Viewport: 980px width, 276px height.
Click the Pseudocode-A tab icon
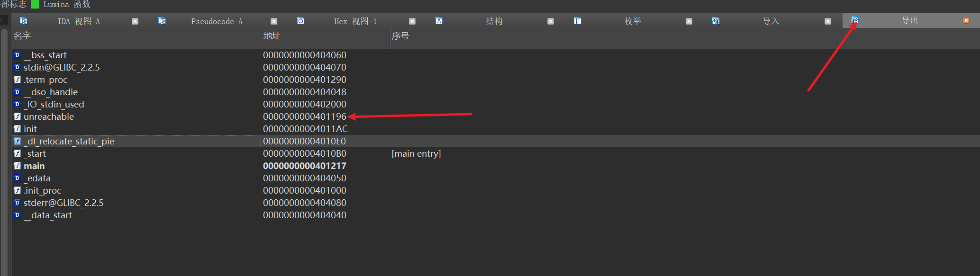tap(162, 21)
